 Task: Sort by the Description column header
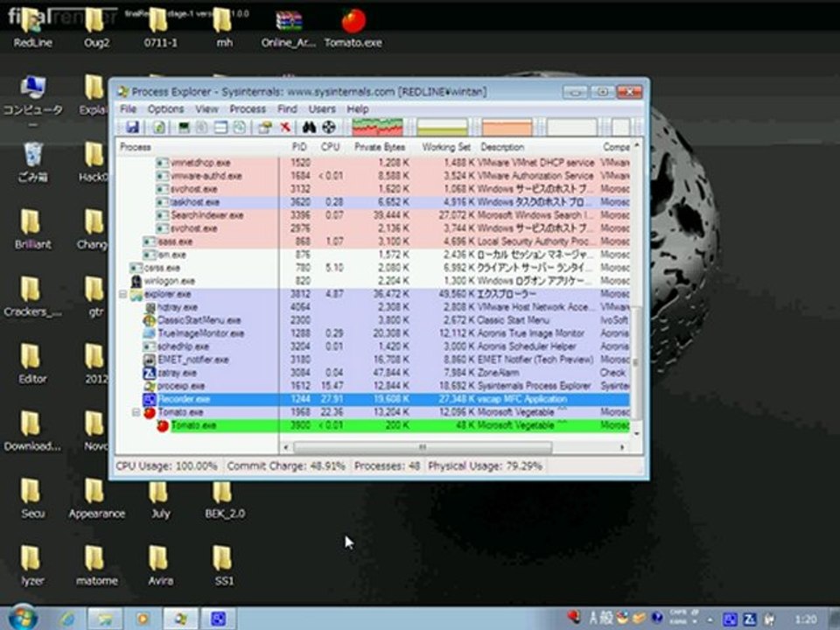click(536, 147)
